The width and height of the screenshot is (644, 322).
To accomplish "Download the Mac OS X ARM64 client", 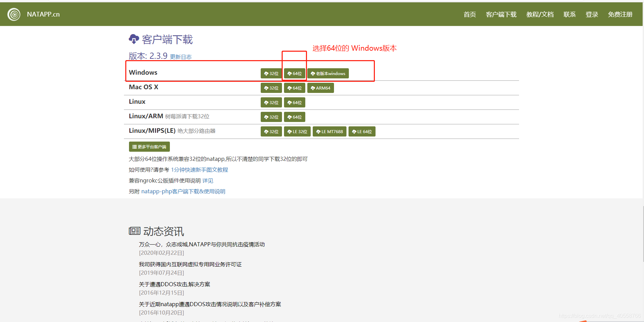I will pyautogui.click(x=320, y=88).
